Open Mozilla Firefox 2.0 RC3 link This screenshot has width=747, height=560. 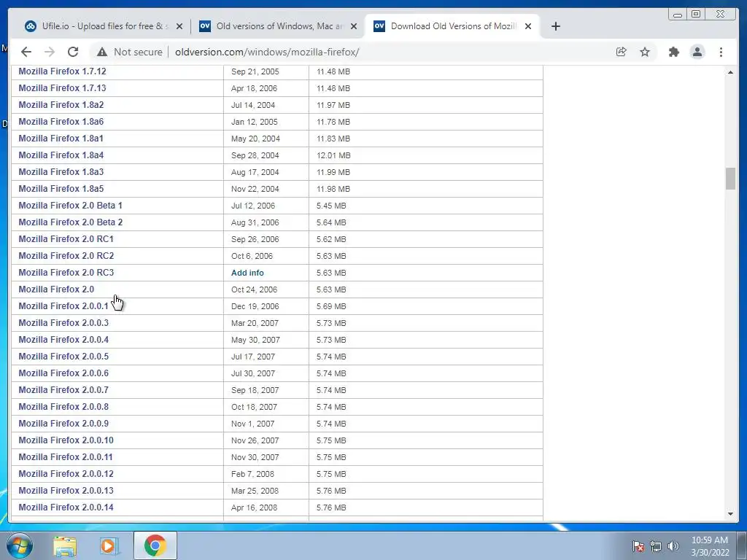pyautogui.click(x=66, y=273)
